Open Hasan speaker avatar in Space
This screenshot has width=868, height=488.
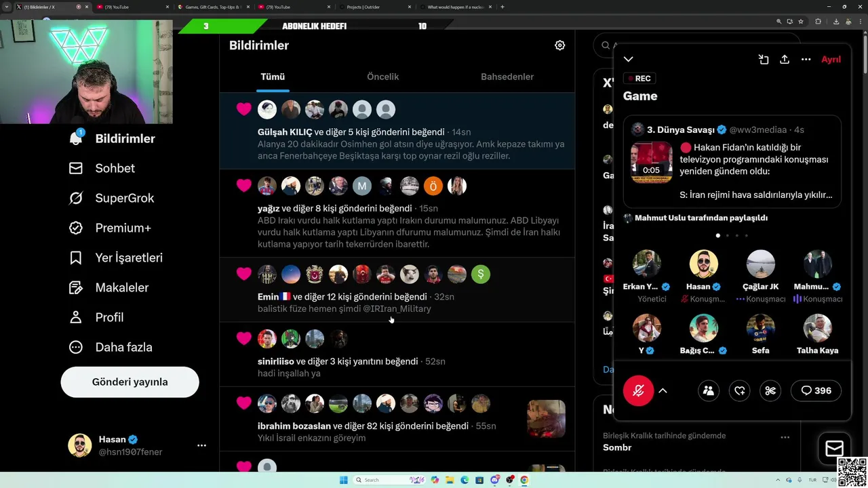pos(704,264)
